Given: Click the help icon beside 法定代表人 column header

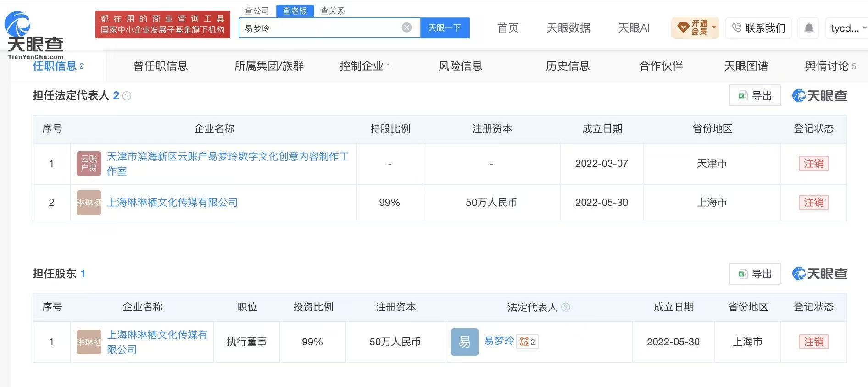Looking at the screenshot, I should tap(566, 307).
